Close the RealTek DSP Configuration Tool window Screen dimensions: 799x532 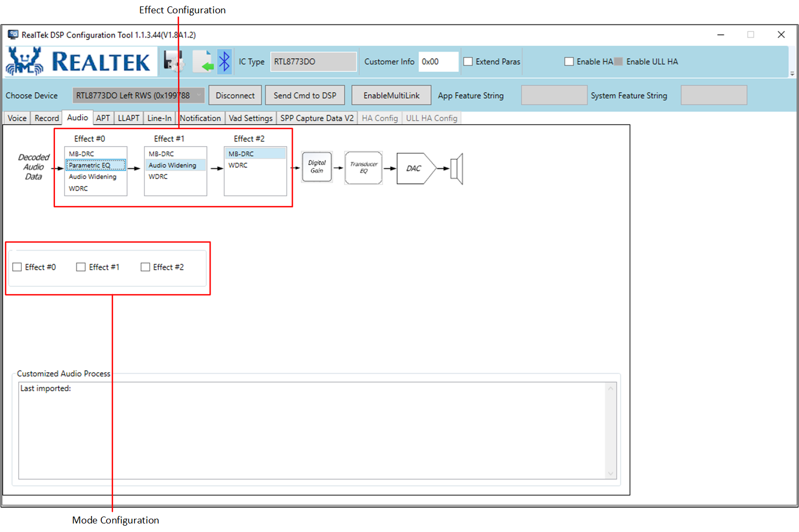tap(781, 35)
